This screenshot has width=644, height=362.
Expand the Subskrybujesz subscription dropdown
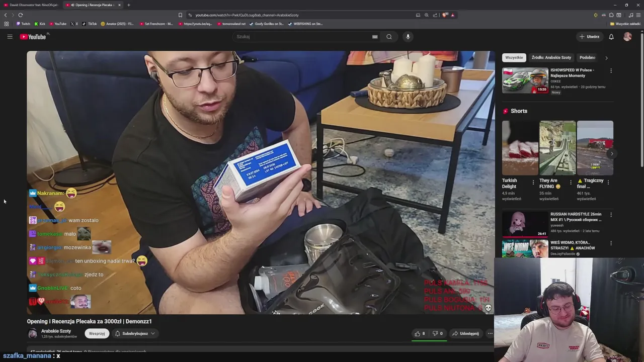click(134, 333)
